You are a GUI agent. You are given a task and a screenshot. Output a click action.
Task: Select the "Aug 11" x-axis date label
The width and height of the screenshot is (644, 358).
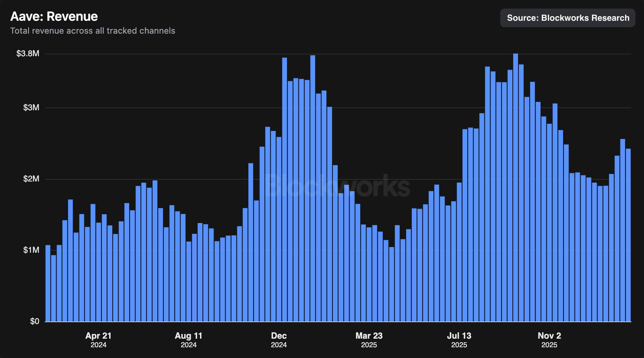coord(189,336)
